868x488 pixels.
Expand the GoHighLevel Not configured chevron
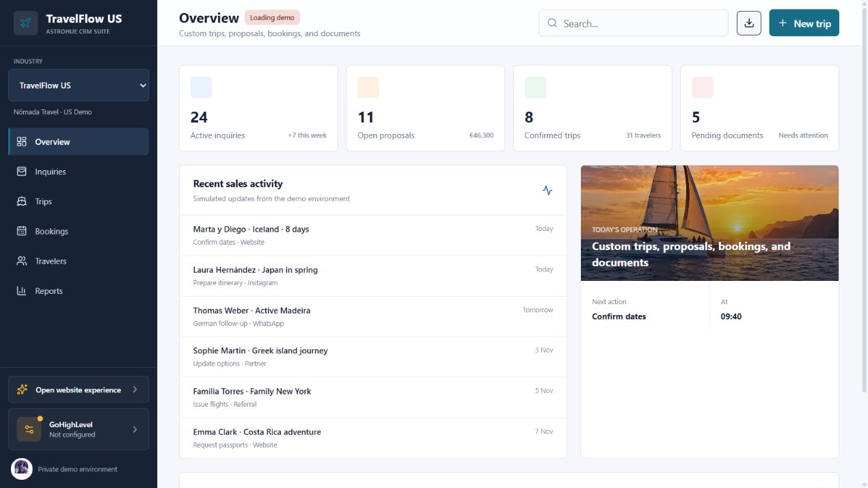[135, 429]
